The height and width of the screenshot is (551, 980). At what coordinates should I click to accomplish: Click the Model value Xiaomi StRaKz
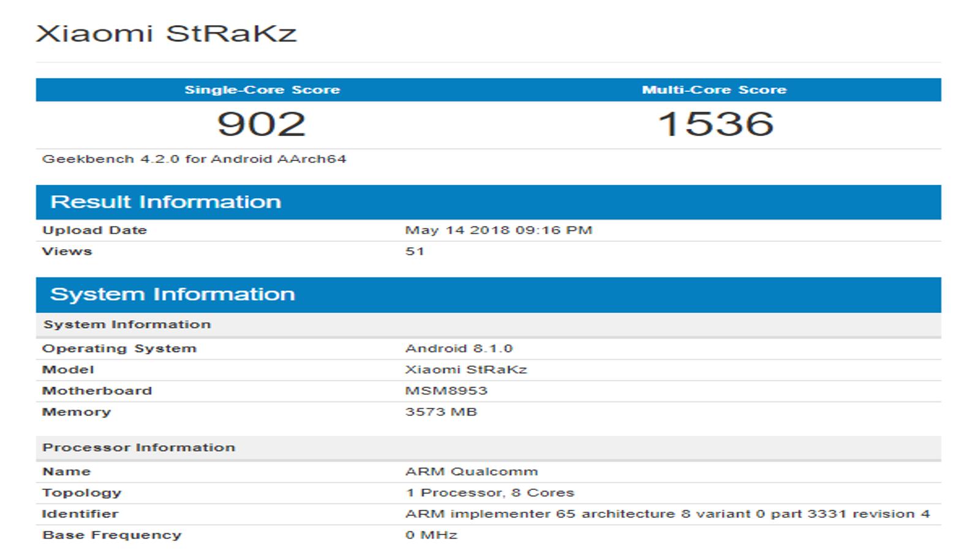[466, 370]
